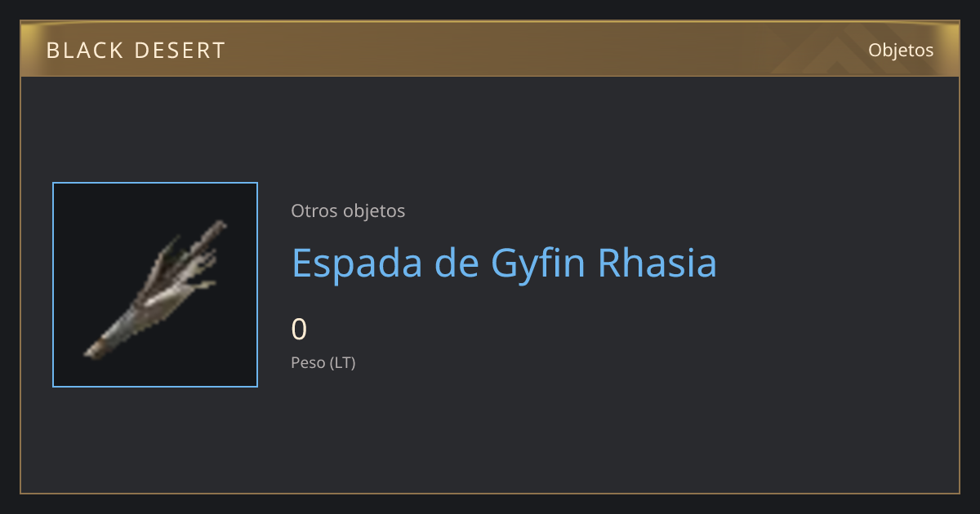
Task: Open the Espada de Gyfin Rhasia title
Action: click(x=504, y=263)
